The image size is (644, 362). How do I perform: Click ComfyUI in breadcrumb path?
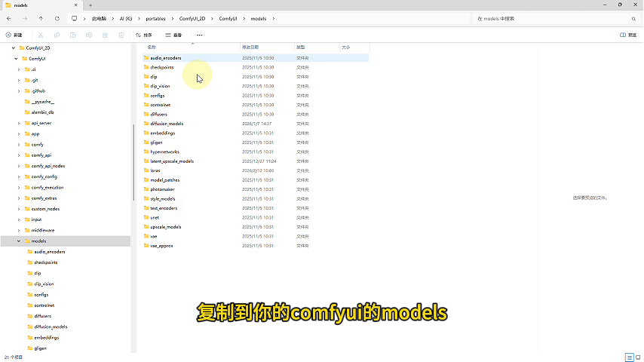[228, 19]
